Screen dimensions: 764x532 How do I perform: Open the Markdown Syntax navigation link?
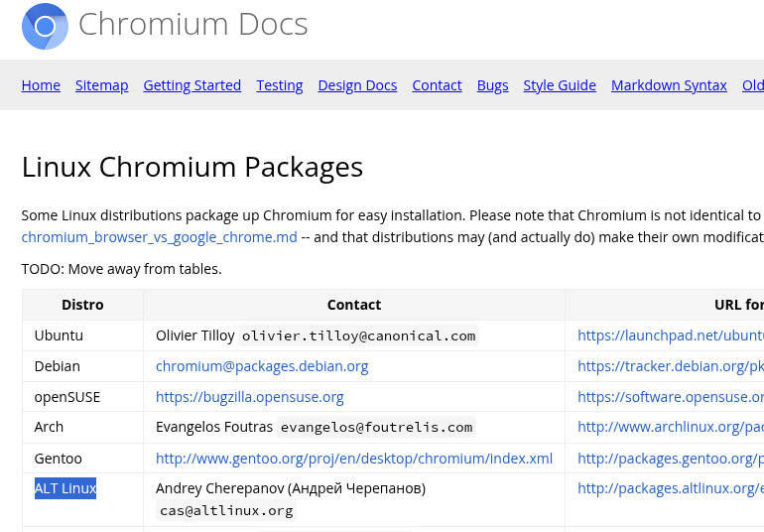[x=669, y=85]
